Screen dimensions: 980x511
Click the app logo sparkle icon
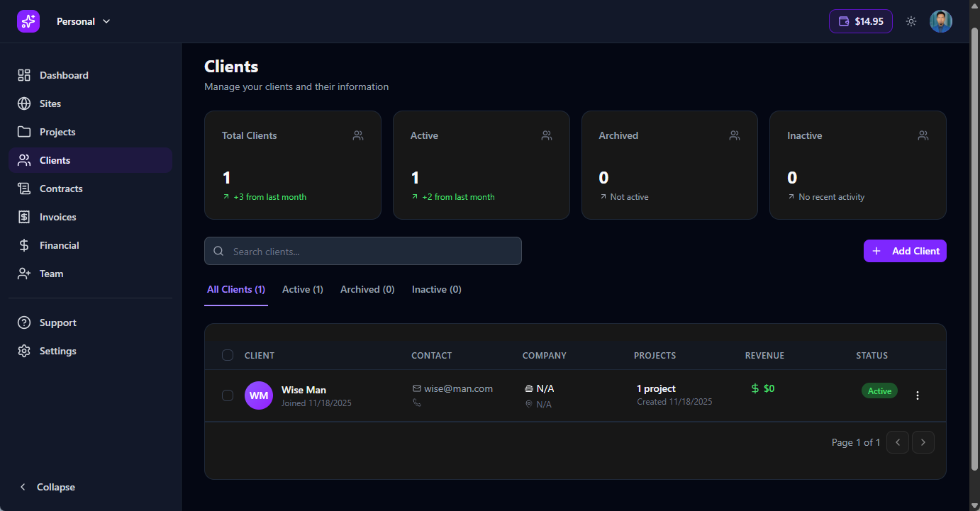(x=28, y=21)
